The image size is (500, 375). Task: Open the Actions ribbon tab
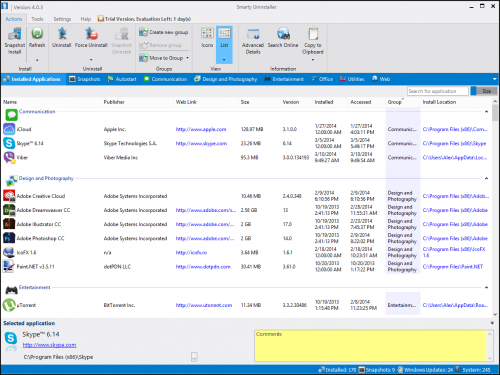14,19
